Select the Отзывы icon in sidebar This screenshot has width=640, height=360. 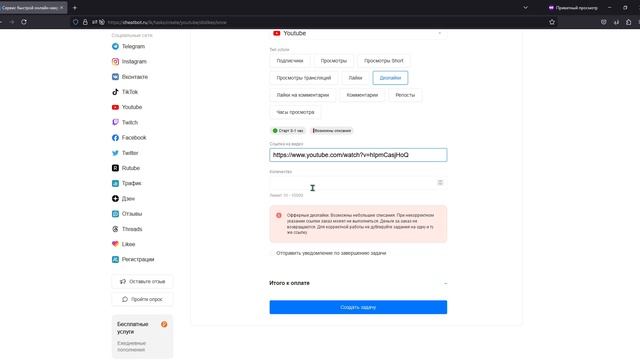click(x=116, y=214)
